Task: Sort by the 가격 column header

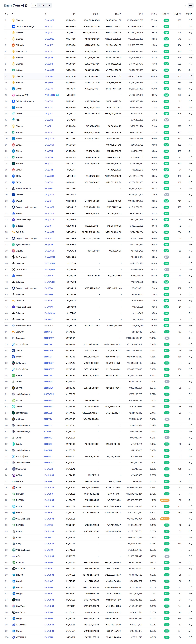Action: [74, 14]
